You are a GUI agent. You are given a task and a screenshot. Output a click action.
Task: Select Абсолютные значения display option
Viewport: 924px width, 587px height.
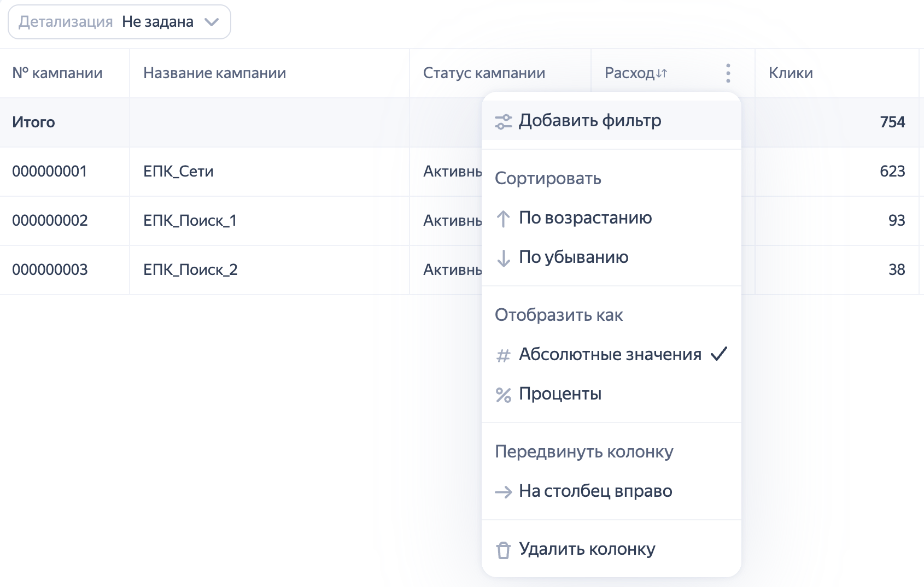tap(610, 355)
